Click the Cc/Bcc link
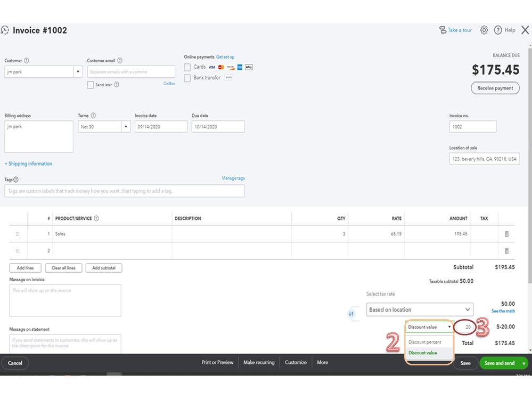Image resolution: width=532 pixels, height=399 pixels. pyautogui.click(x=169, y=84)
